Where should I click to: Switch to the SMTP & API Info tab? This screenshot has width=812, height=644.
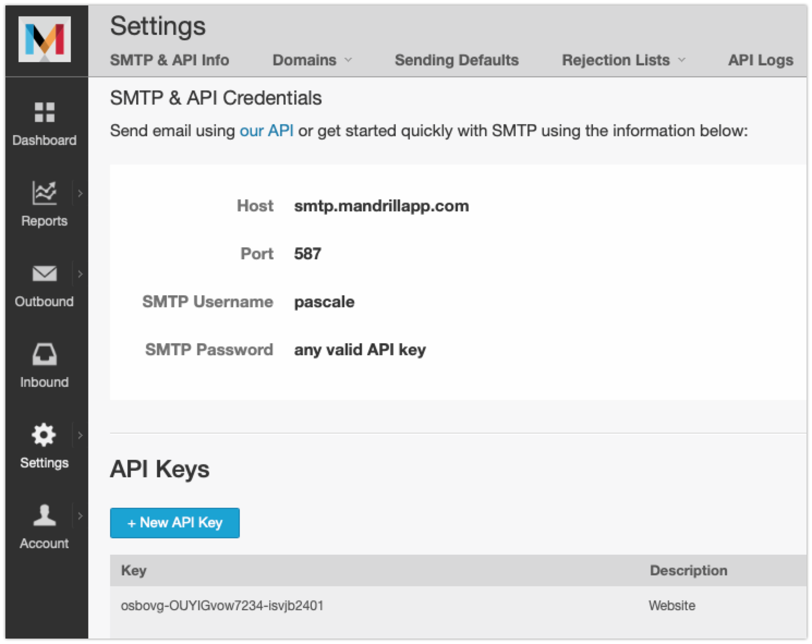click(x=169, y=60)
